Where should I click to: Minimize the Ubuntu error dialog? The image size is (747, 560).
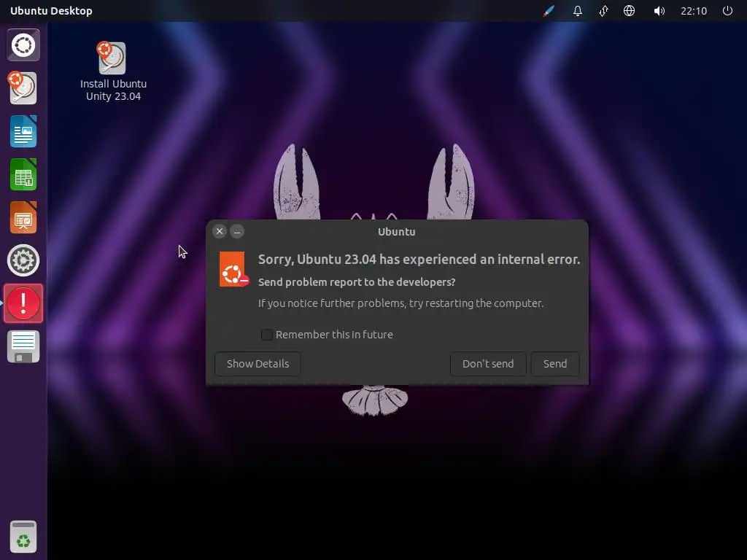coord(237,231)
